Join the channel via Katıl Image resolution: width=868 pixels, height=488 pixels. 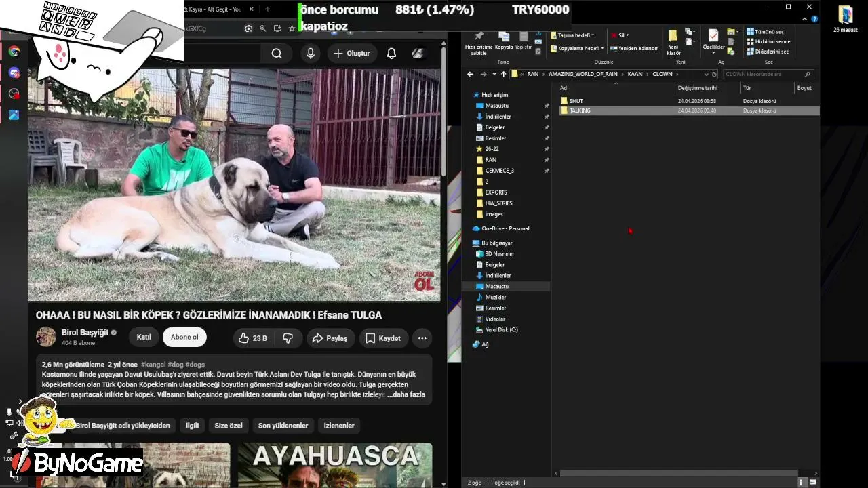tap(144, 338)
